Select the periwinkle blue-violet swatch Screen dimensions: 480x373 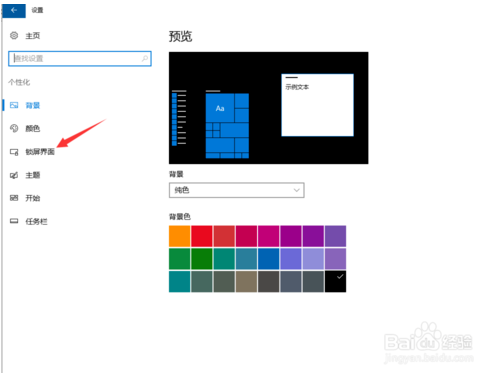pos(291,259)
